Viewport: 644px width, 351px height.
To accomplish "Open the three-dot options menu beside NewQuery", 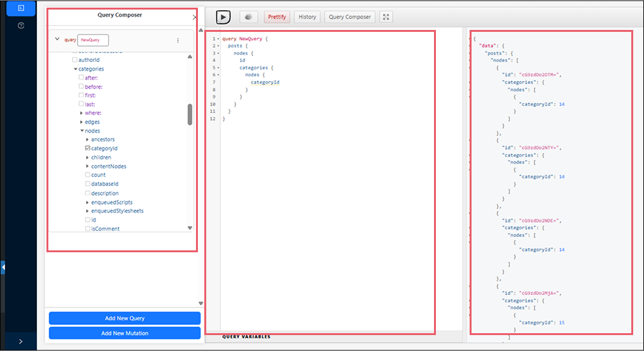I will click(178, 40).
